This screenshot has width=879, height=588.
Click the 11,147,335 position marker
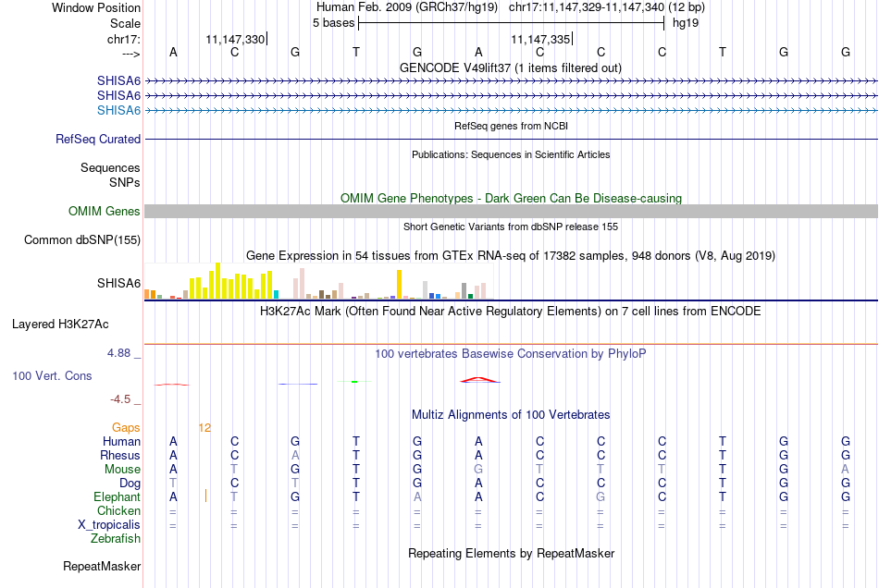click(x=541, y=39)
